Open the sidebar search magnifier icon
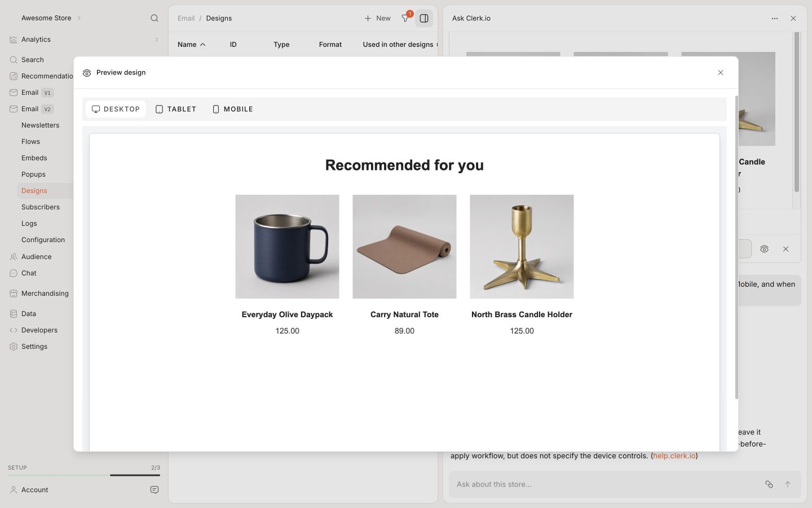The image size is (812, 508). (155, 18)
